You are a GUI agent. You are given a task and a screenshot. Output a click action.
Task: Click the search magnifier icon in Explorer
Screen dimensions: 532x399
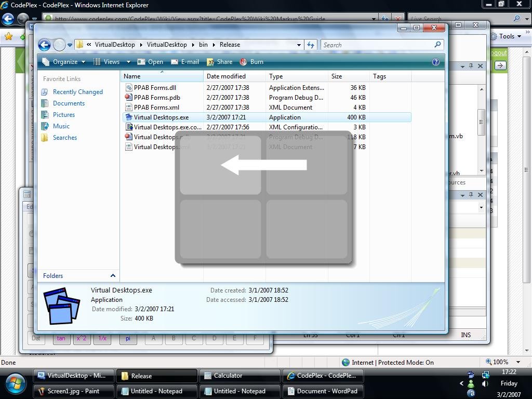[437, 45]
